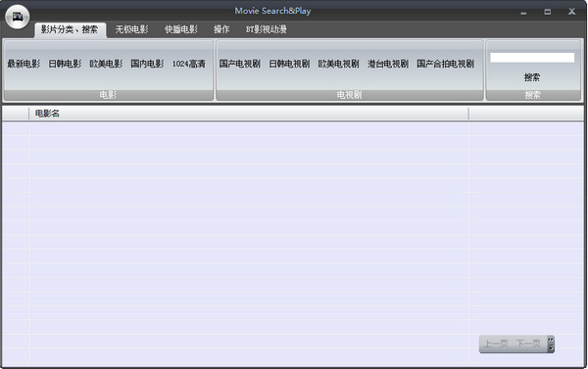Viewport: 588px width, 369px height.
Task: Select the 最新电影 category
Action: 24,64
